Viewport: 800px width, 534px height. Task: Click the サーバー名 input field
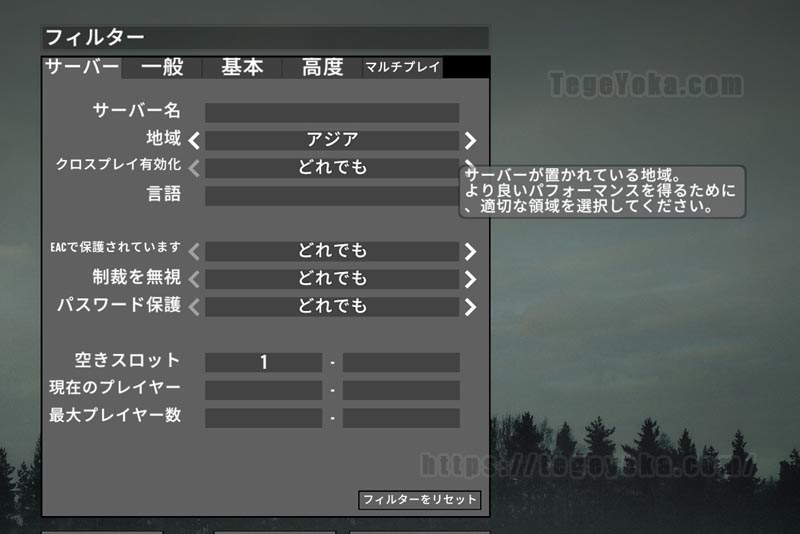(332, 112)
